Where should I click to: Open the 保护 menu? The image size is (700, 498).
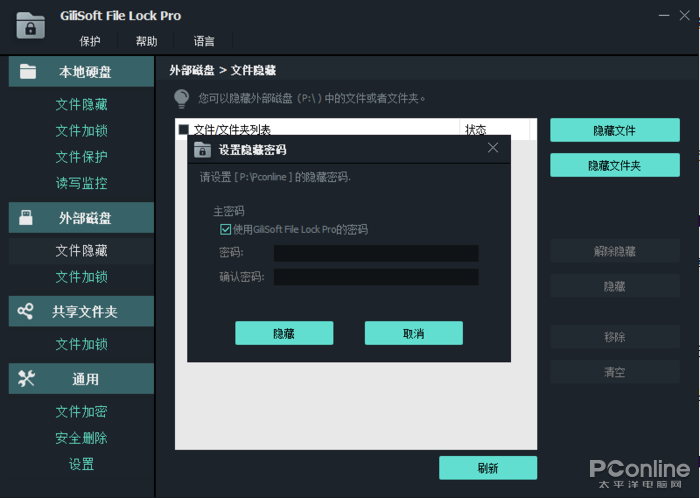[90, 41]
